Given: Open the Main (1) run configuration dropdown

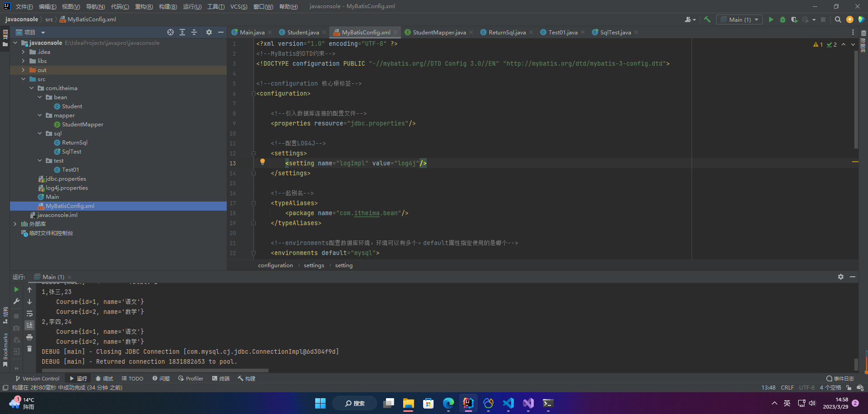Looking at the screenshot, I should point(739,19).
